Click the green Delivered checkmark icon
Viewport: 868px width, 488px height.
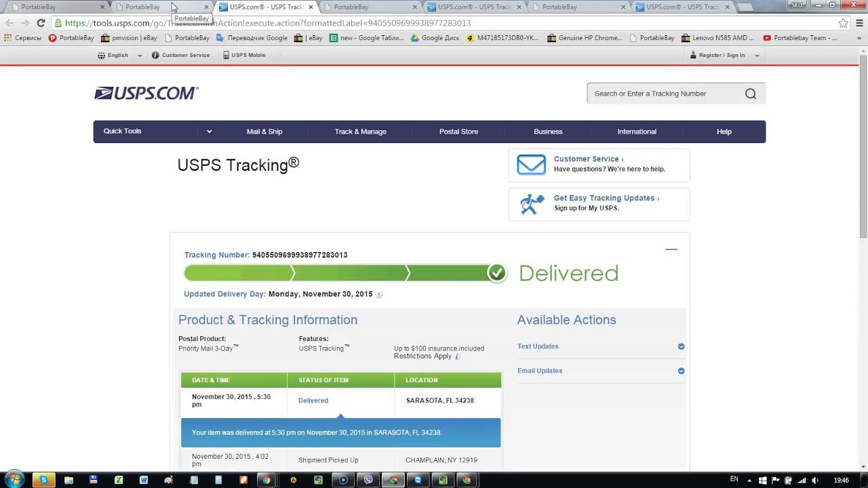coord(497,273)
